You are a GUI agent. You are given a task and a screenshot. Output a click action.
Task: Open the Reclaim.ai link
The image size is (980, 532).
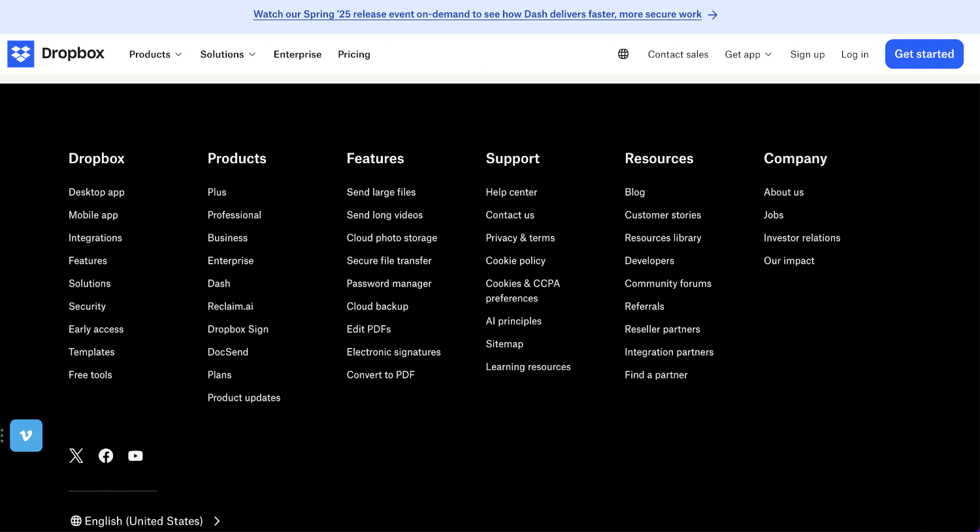(231, 306)
